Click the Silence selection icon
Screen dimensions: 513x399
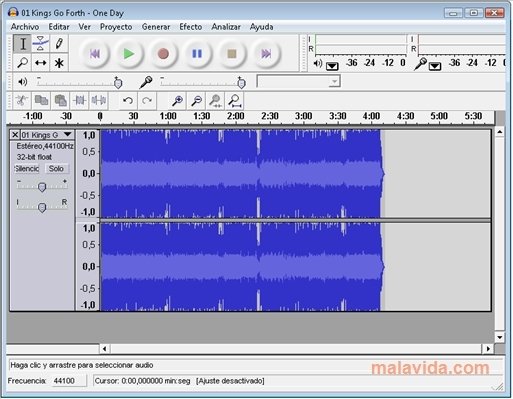coord(99,100)
